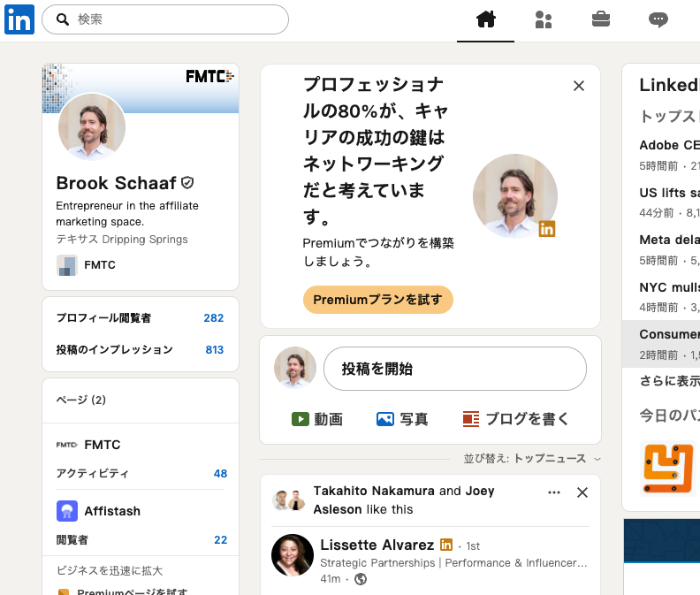
Task: Open the three-dot menu on liked post
Action: click(x=554, y=492)
